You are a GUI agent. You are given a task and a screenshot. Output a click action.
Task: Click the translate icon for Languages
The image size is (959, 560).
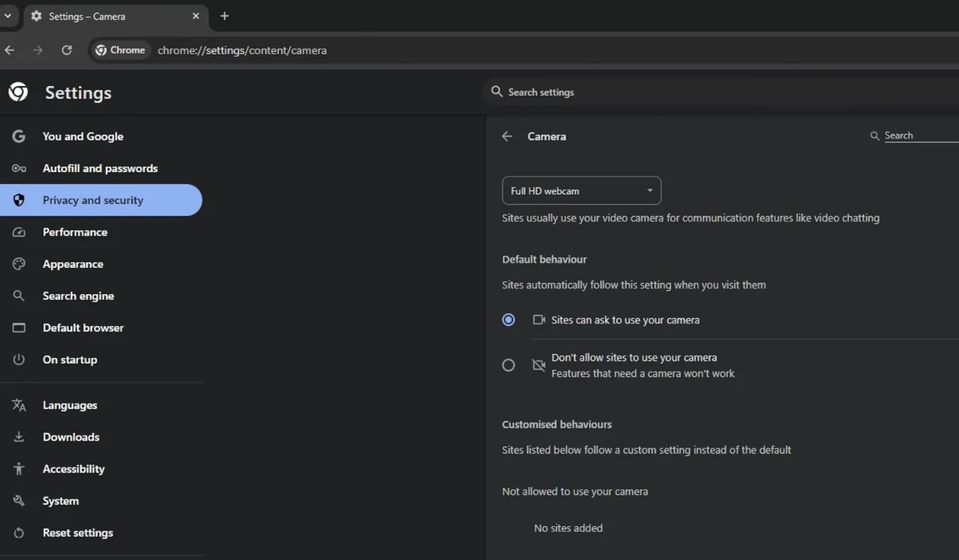tap(18, 405)
